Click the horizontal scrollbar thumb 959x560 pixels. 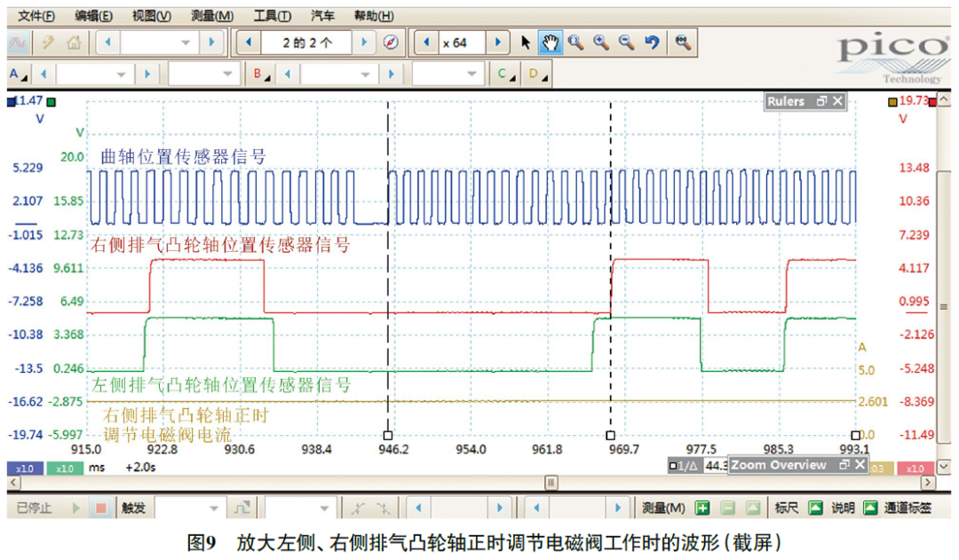(x=551, y=483)
